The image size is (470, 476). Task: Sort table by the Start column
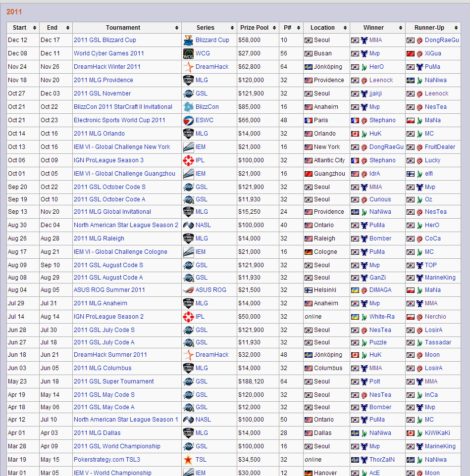35,28
